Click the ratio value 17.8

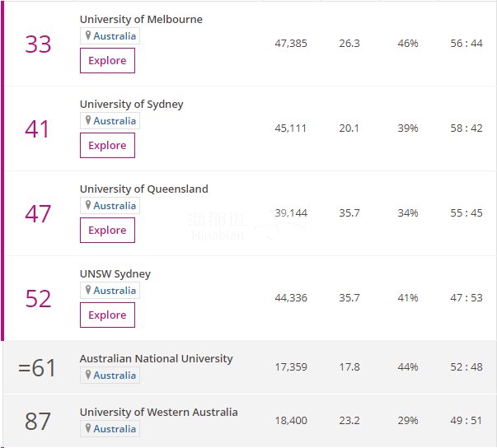click(349, 367)
